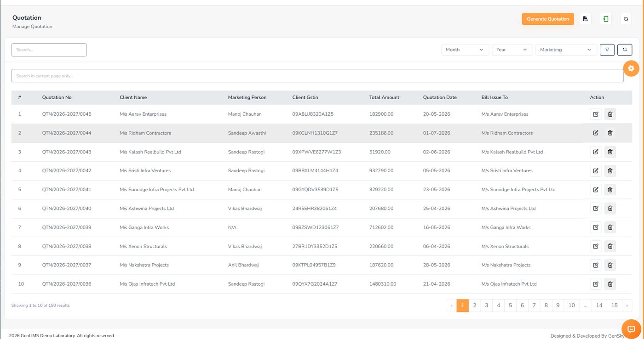Edit the M/s Ganga Infra Works quotation
Viewport: 644px width, 339px height.
pos(596,227)
